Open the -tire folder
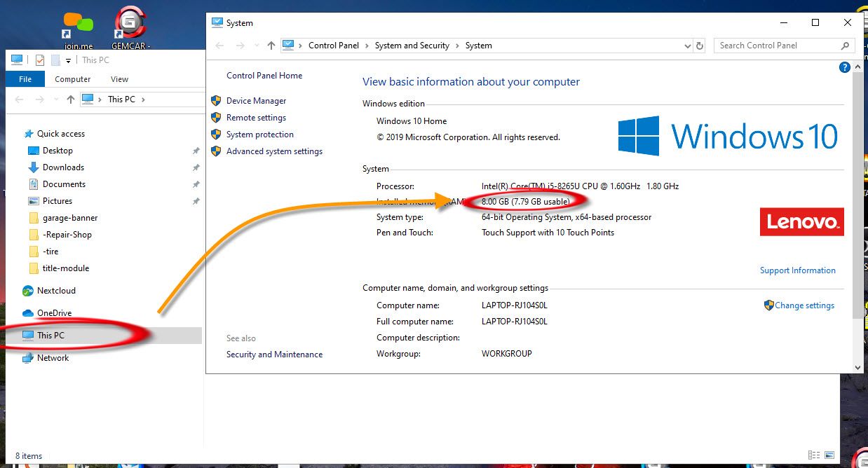 (x=50, y=252)
